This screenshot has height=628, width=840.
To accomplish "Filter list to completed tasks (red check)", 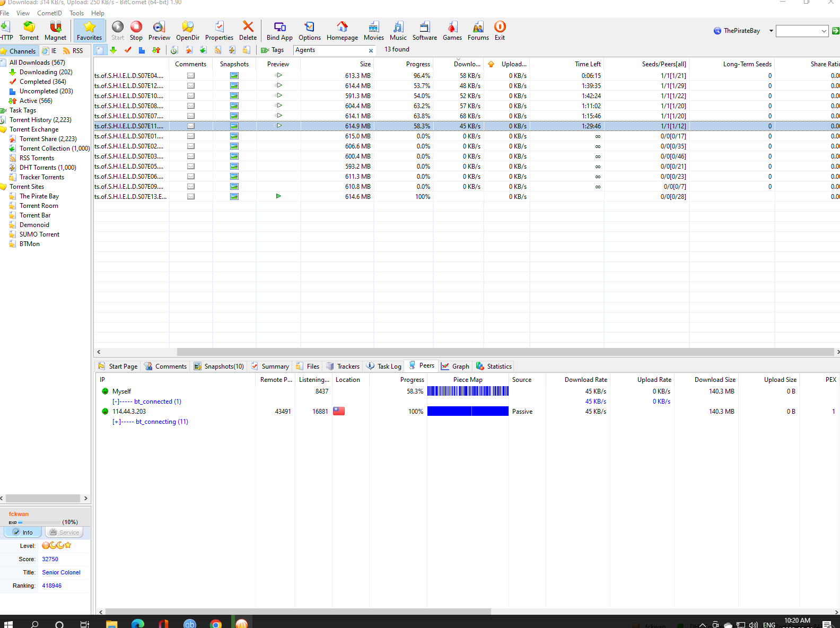I will (x=127, y=50).
